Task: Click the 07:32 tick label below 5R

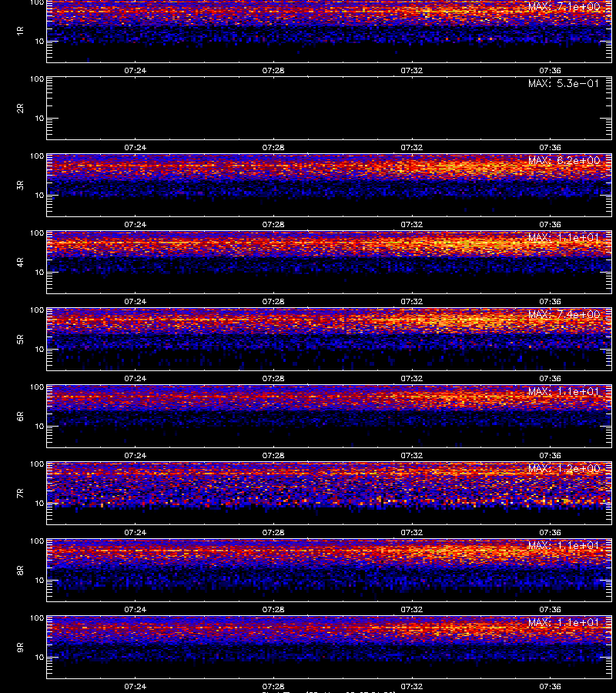Action: tap(411, 378)
